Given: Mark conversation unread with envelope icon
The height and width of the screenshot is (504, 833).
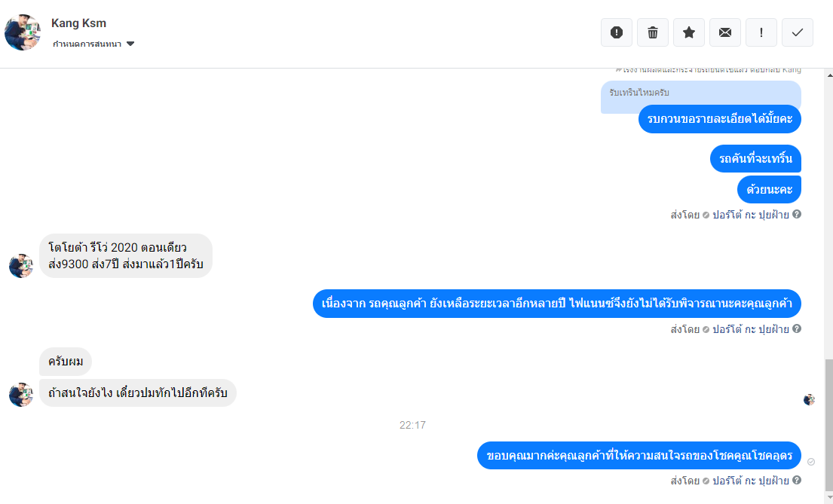Looking at the screenshot, I should pyautogui.click(x=724, y=32).
